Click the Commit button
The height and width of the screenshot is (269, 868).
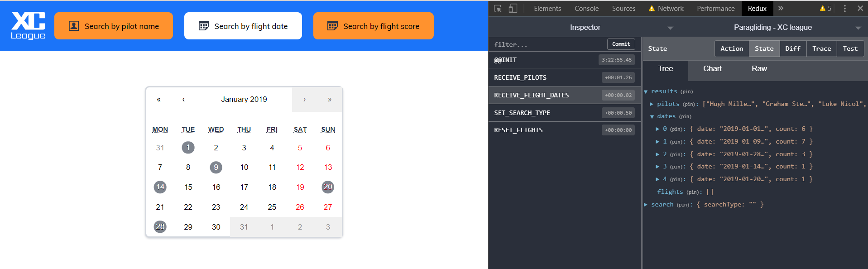point(621,44)
